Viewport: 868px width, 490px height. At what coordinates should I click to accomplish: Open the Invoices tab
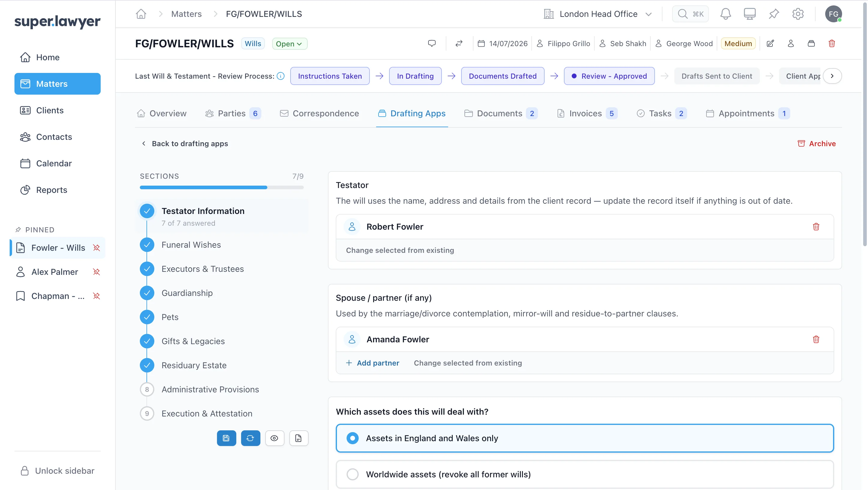pyautogui.click(x=587, y=114)
